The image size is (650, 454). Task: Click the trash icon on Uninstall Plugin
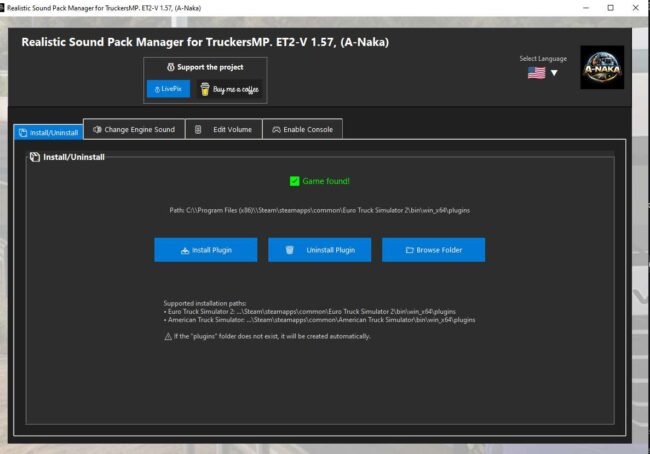point(290,250)
